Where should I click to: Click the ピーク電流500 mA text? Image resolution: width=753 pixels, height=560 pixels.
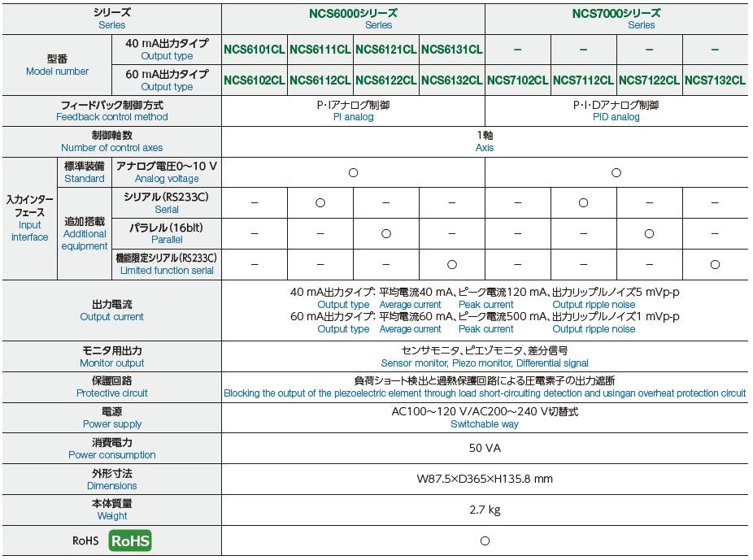pyautogui.click(x=502, y=316)
